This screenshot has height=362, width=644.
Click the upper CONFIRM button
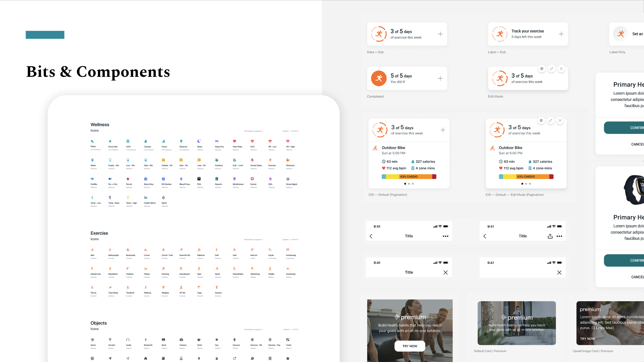(x=624, y=128)
